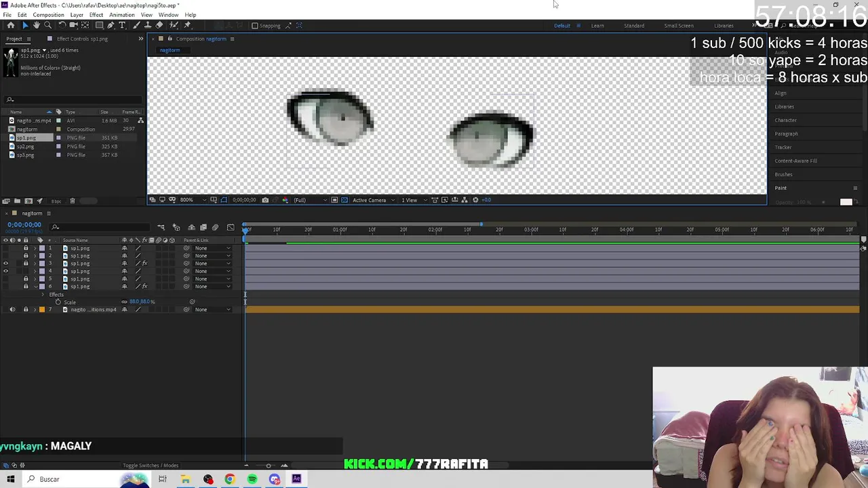Disable fx on layer 3
This screenshot has height=488, width=868.
(145, 264)
